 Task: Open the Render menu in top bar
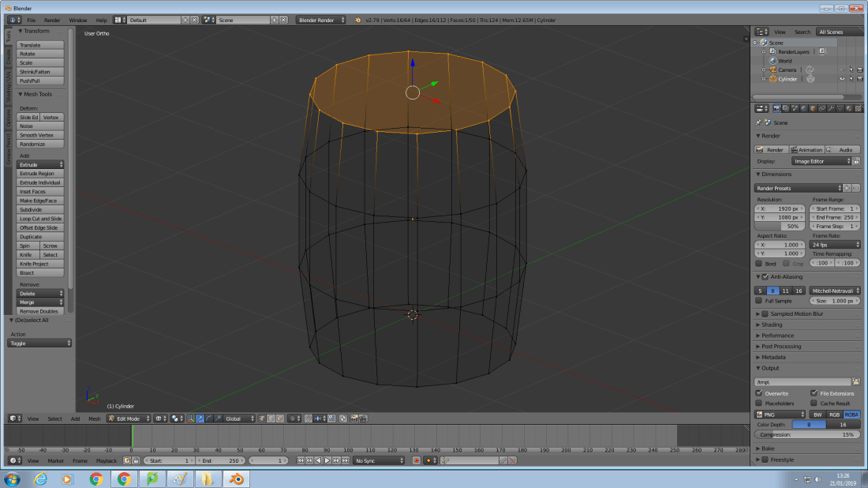coord(52,20)
